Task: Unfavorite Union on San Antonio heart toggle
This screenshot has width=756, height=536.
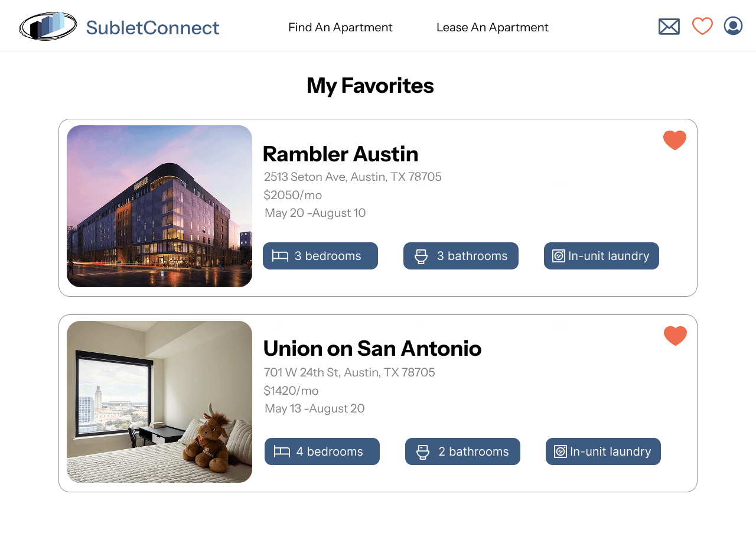Action: tap(675, 336)
